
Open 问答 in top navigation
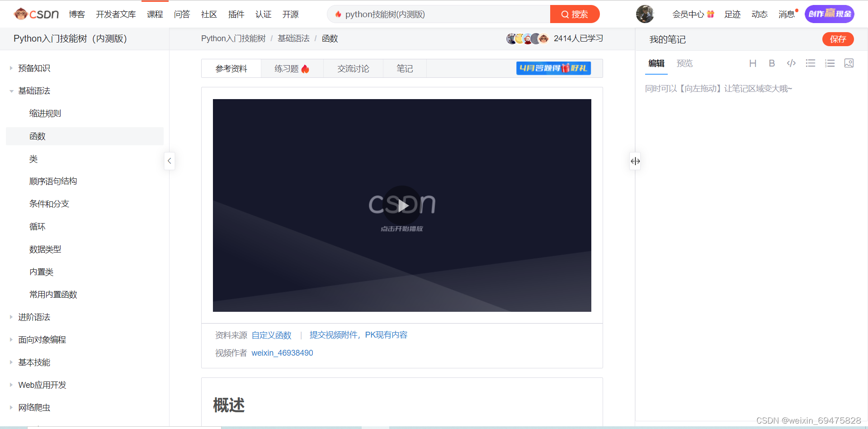click(182, 14)
